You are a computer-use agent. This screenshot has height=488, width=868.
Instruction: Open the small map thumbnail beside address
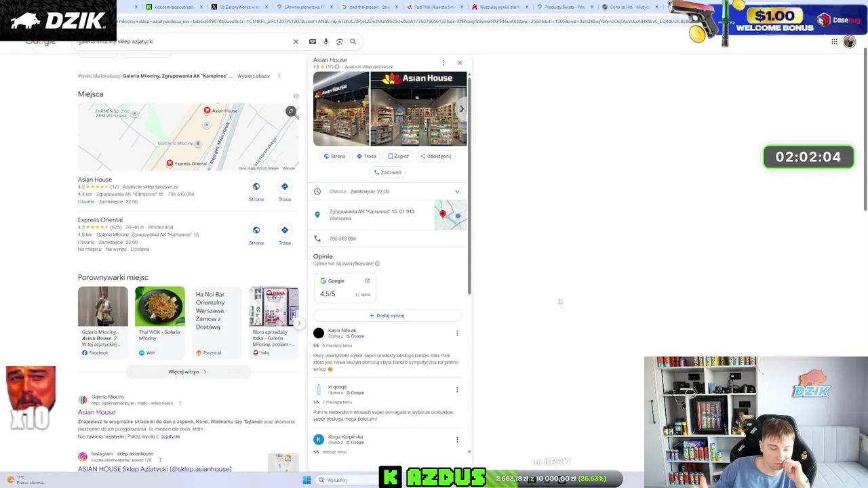click(450, 215)
